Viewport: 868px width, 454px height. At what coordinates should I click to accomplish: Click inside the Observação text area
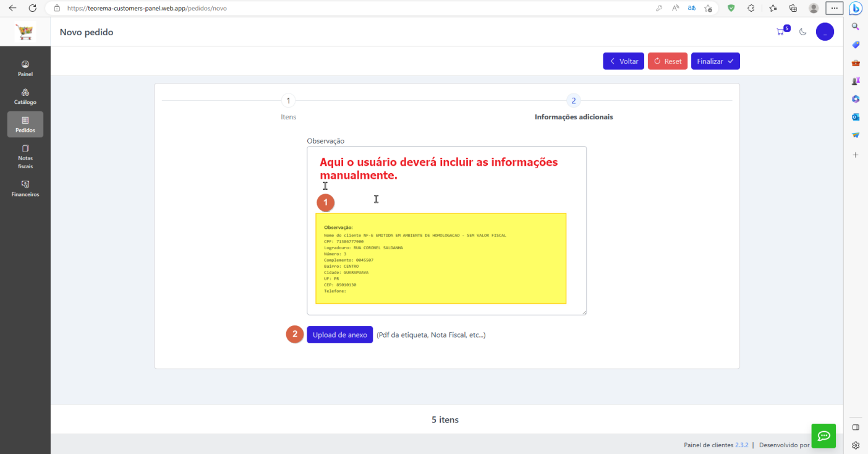446,231
